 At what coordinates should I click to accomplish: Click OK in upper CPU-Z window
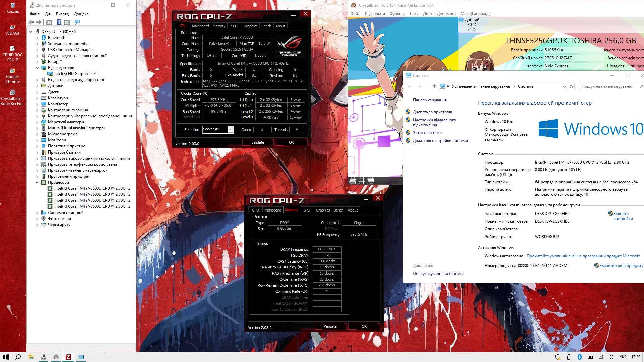(291, 142)
